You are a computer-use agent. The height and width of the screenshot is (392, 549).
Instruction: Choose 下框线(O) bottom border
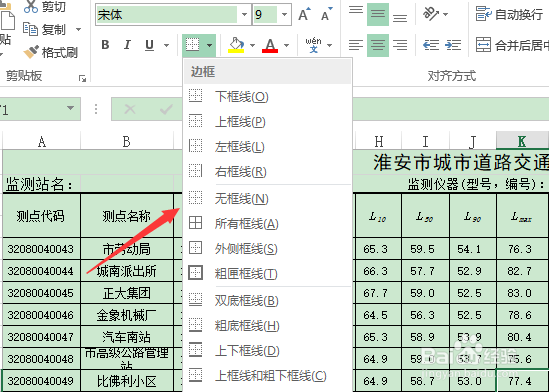coord(267,96)
